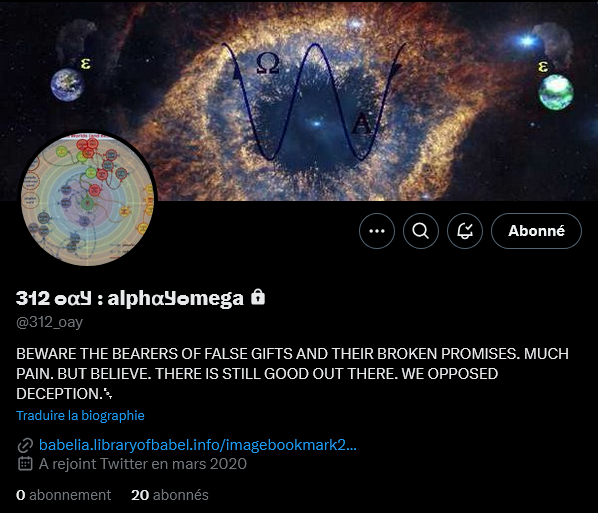This screenshot has height=513, width=598.
Task: Click A rejoint Twitter en mars 2020
Action: [143, 464]
